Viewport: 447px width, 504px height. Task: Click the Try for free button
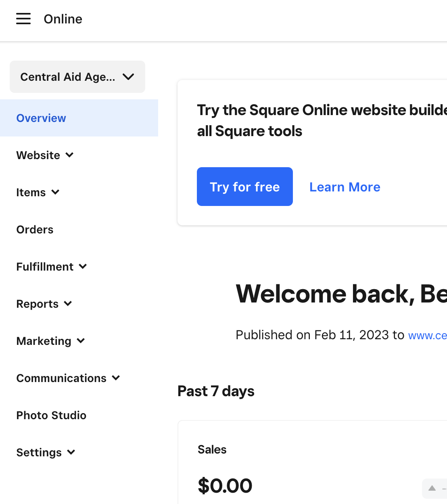(x=244, y=187)
